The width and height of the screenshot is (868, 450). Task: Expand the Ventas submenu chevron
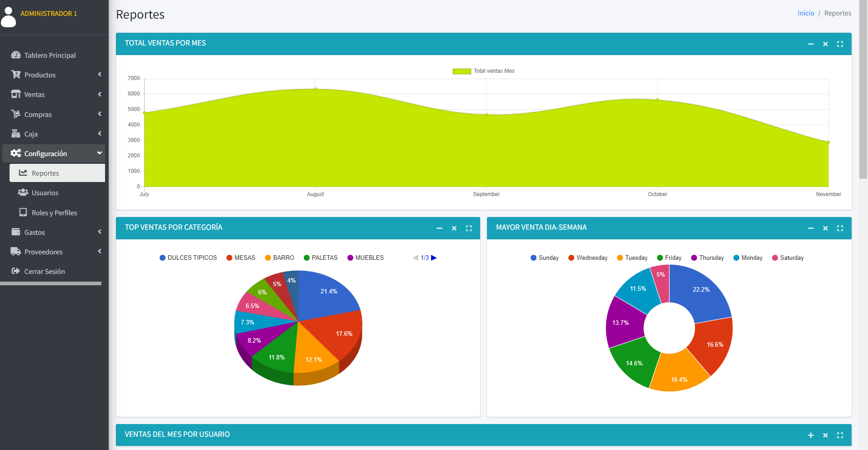[x=100, y=94]
